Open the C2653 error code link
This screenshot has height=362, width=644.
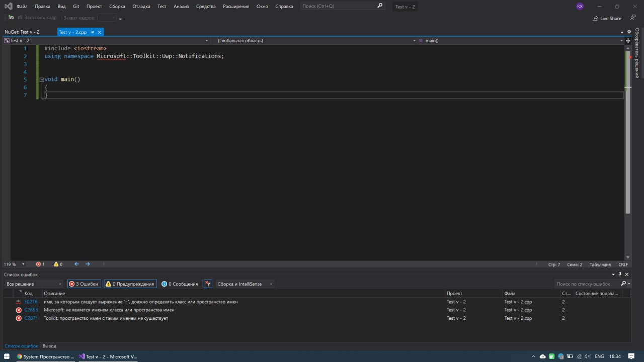(x=31, y=310)
